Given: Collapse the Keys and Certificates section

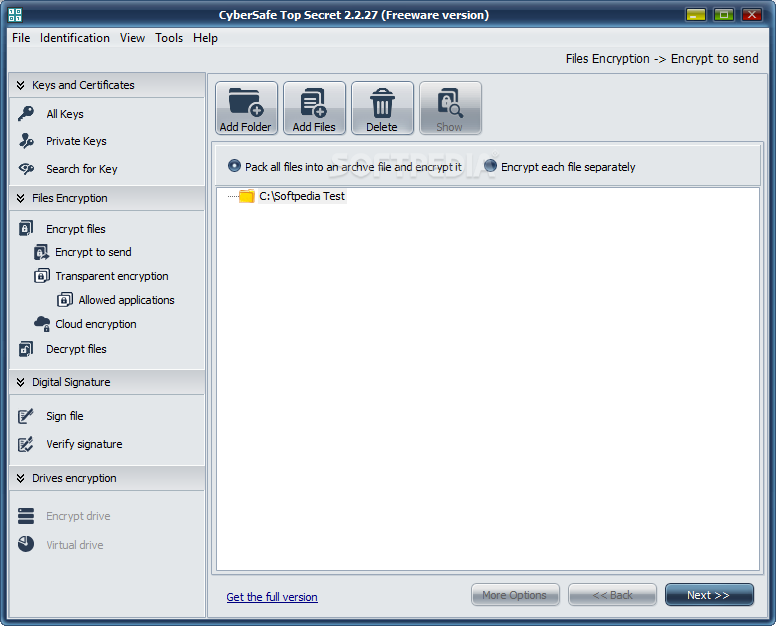Looking at the screenshot, I should [20, 85].
